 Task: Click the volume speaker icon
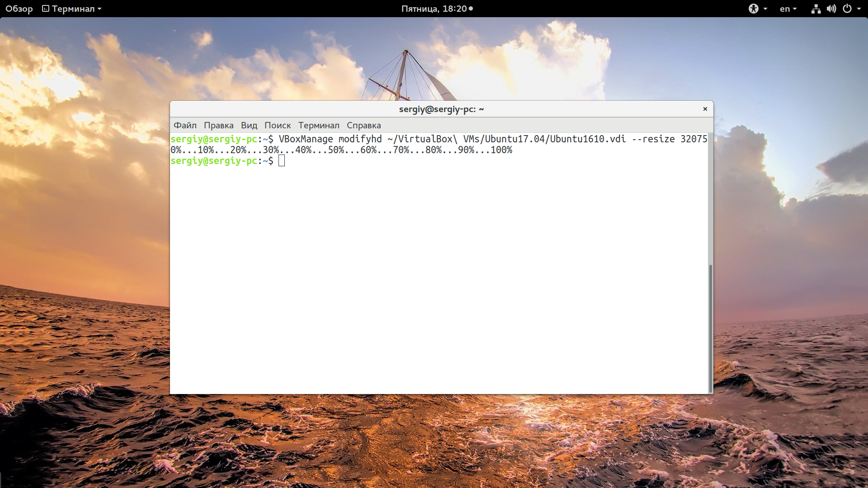[x=831, y=9]
